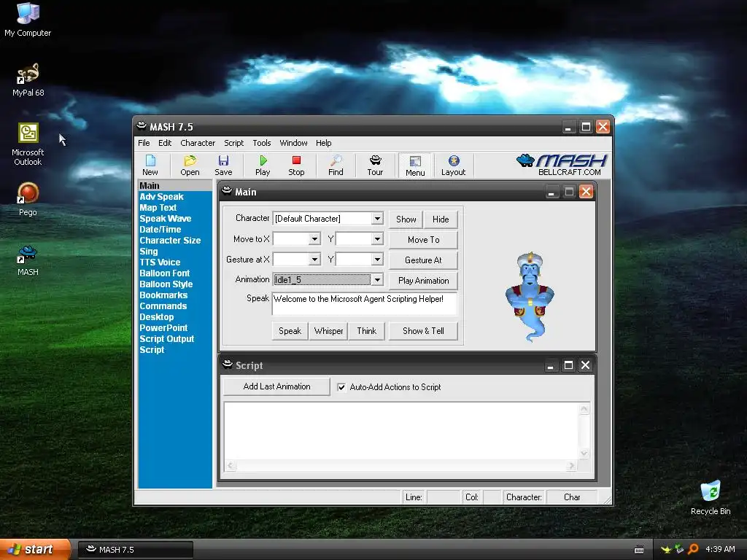747x560 pixels.
Task: Click the MASH 7.5 title bar icon
Action: pos(142,126)
